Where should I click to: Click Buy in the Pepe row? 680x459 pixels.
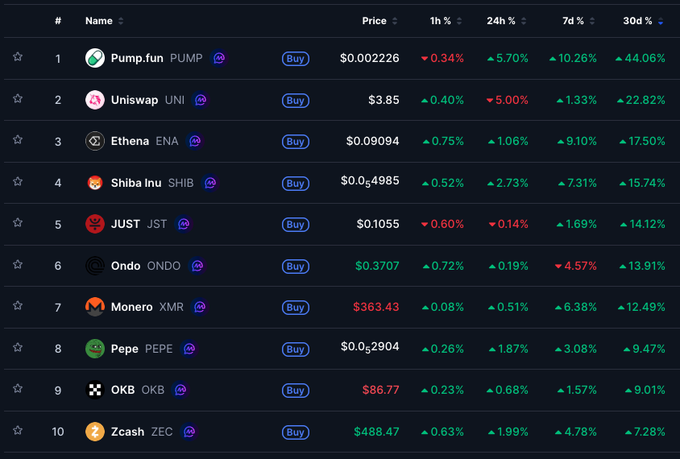[295, 349]
